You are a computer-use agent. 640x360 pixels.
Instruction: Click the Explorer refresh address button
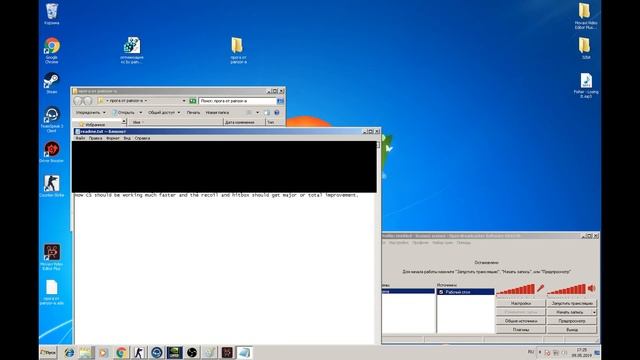click(x=192, y=100)
